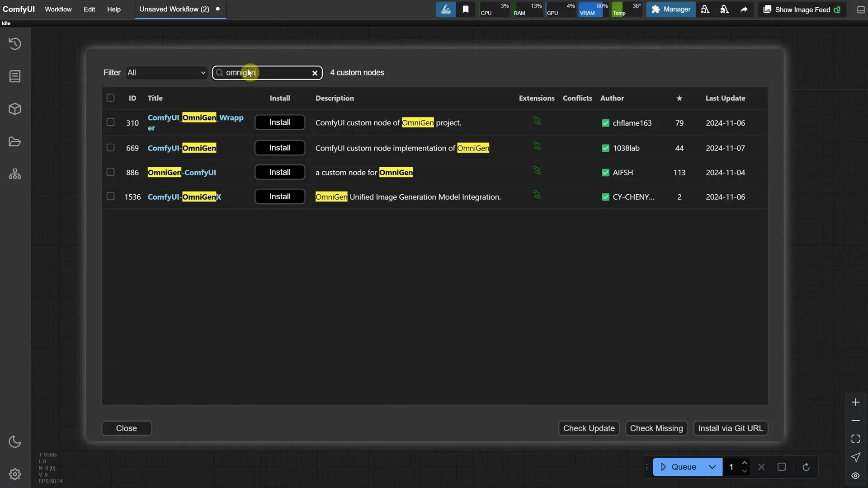This screenshot has width=868, height=488.
Task: Open the Filter dropdown set to All
Action: click(166, 72)
